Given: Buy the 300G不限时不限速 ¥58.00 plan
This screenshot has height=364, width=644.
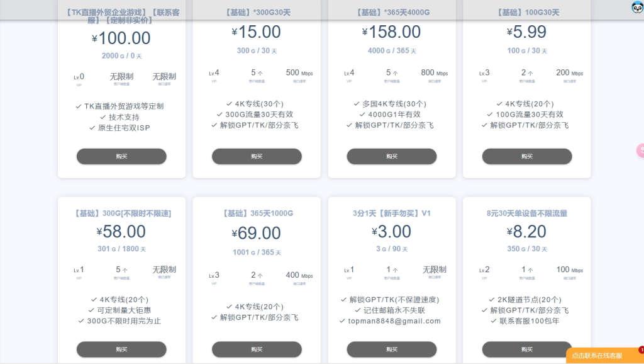Looking at the screenshot, I should click(121, 350).
